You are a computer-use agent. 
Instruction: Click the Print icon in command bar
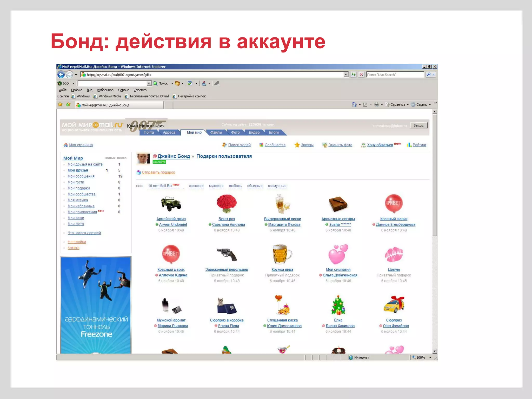pyautogui.click(x=376, y=105)
